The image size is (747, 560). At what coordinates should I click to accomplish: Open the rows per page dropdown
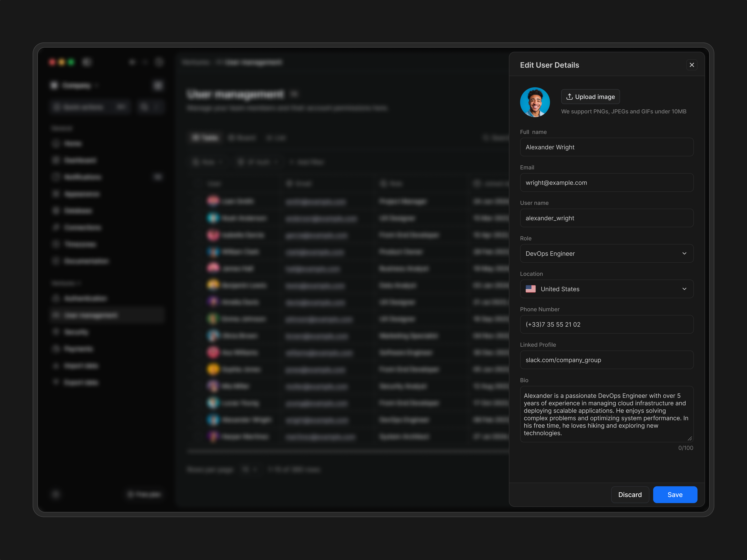click(249, 469)
